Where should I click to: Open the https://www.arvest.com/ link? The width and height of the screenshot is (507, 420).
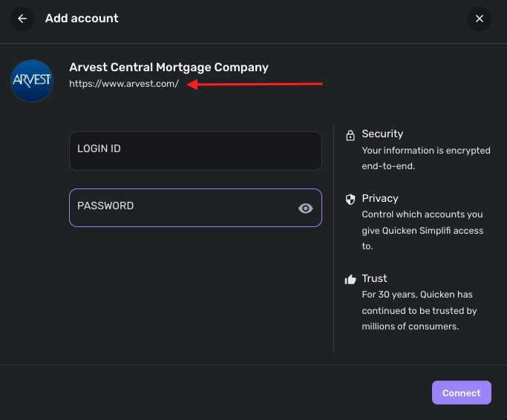pyautogui.click(x=124, y=84)
